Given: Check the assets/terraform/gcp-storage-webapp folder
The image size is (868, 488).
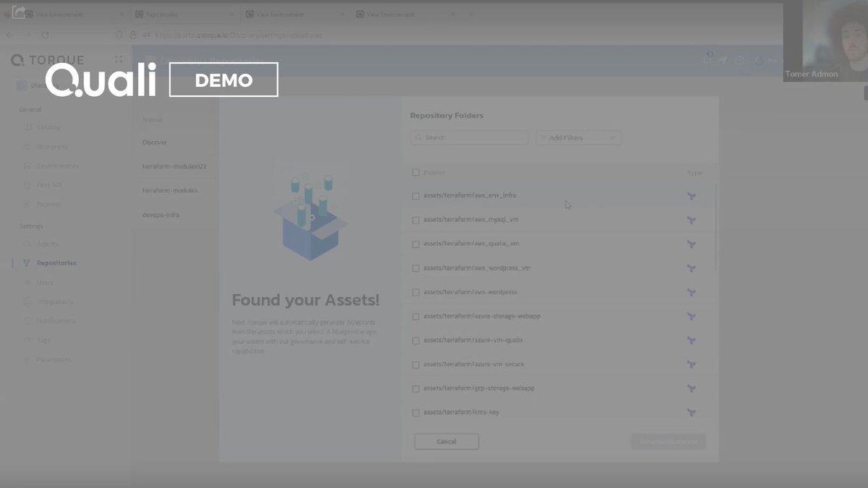Looking at the screenshot, I should 415,389.
